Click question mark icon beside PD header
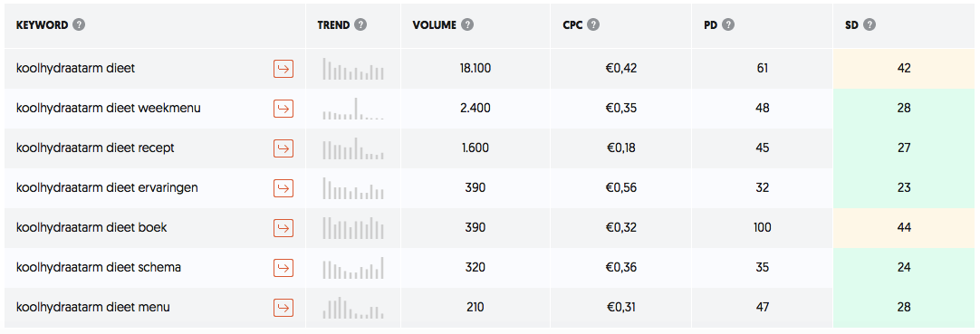 pos(727,25)
